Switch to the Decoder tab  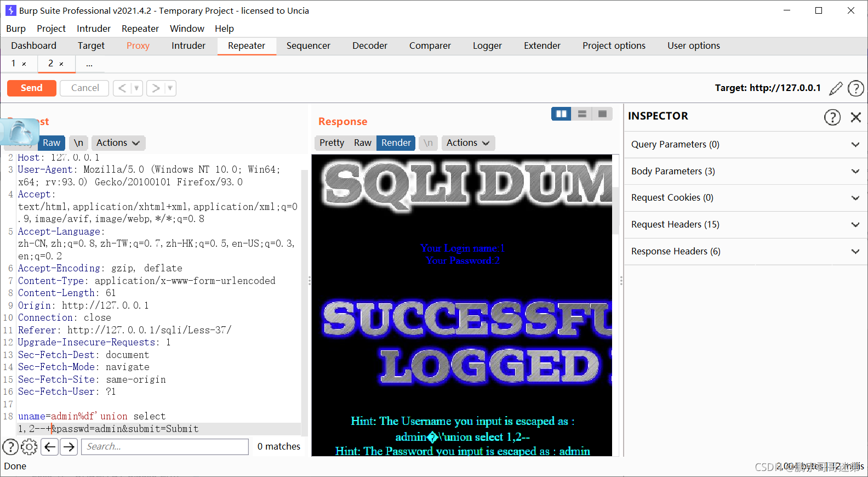point(370,46)
